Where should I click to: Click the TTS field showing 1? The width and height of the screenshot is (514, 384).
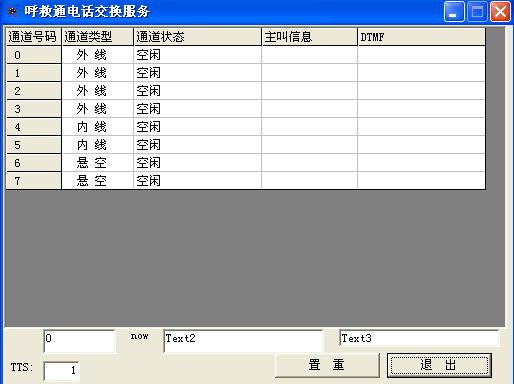tap(61, 371)
